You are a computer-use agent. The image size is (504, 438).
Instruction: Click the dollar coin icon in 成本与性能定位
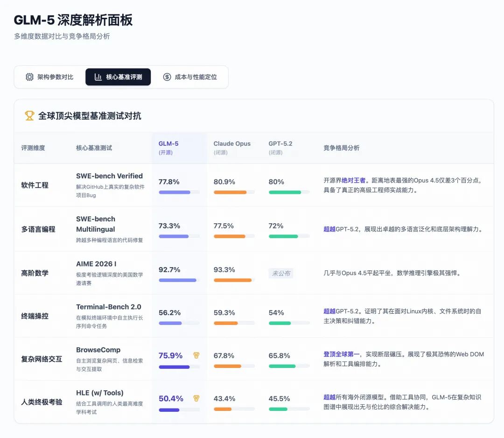click(x=167, y=77)
